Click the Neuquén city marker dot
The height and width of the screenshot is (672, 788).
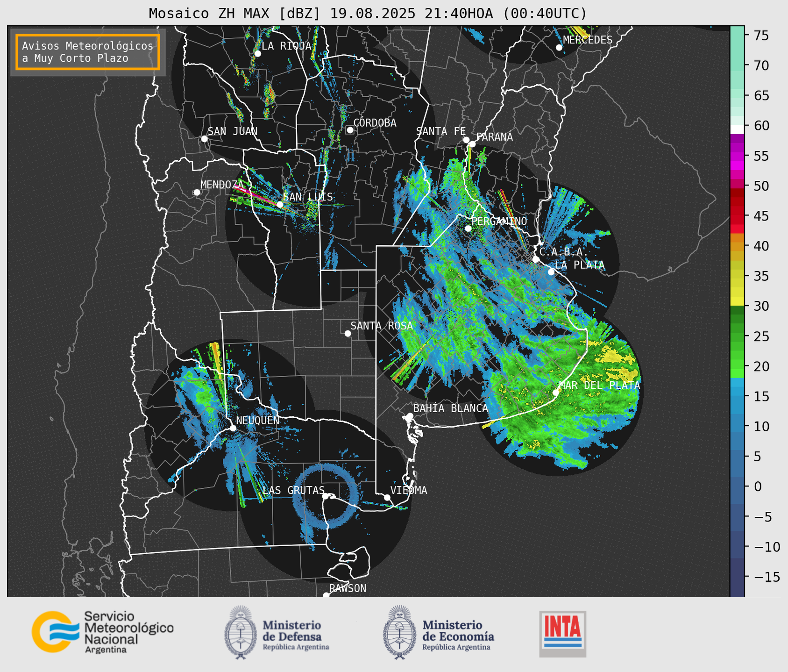[233, 428]
